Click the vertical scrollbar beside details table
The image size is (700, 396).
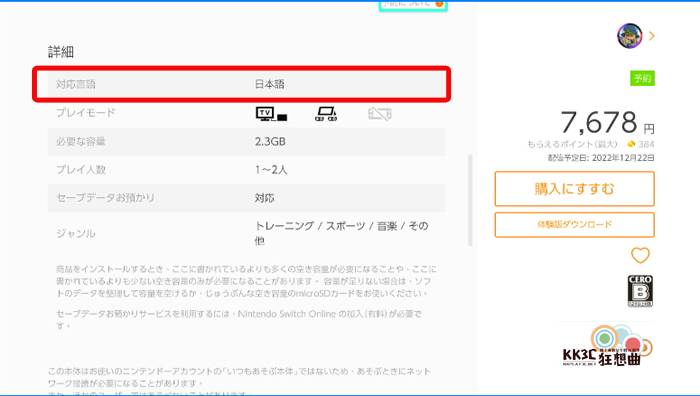470,200
